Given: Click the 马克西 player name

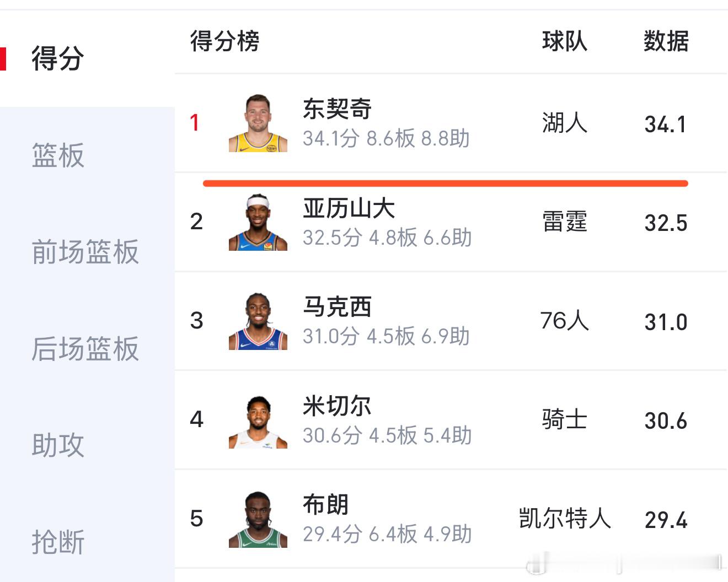Looking at the screenshot, I should tap(337, 307).
